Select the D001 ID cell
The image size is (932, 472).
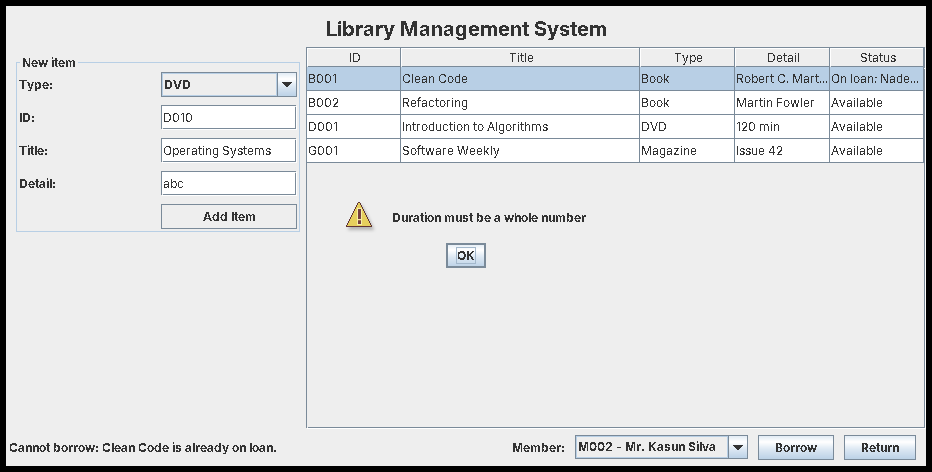pos(354,127)
